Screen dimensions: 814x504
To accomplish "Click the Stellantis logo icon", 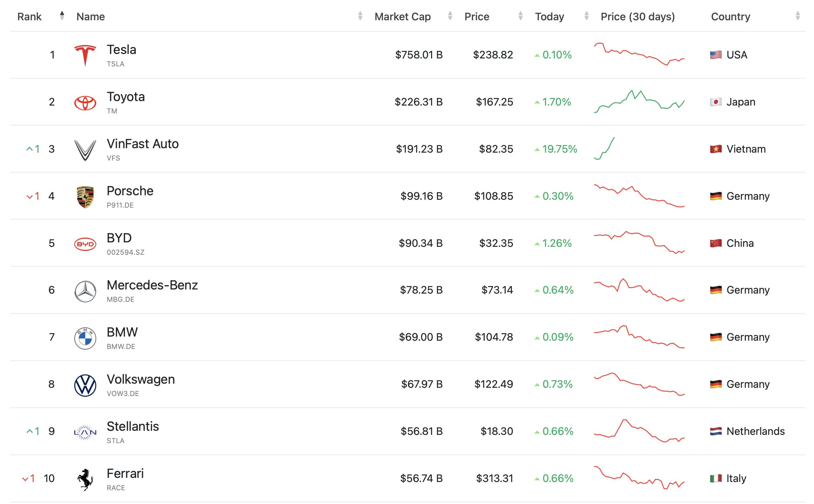I will (85, 432).
